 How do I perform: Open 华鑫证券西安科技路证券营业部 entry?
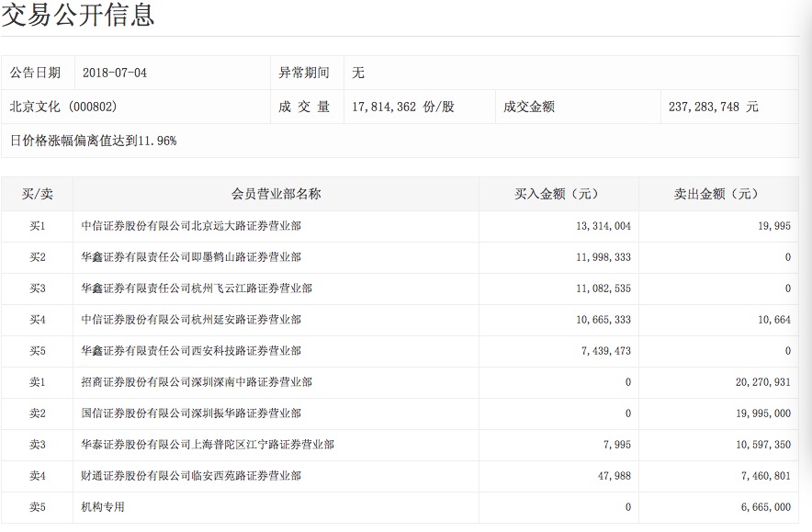point(191,351)
